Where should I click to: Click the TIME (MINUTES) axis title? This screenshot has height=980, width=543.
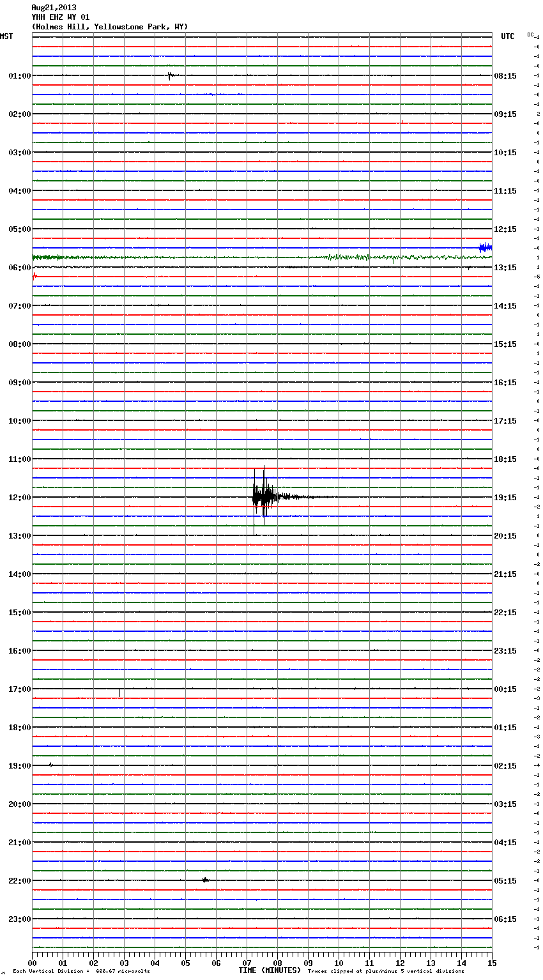point(270,970)
